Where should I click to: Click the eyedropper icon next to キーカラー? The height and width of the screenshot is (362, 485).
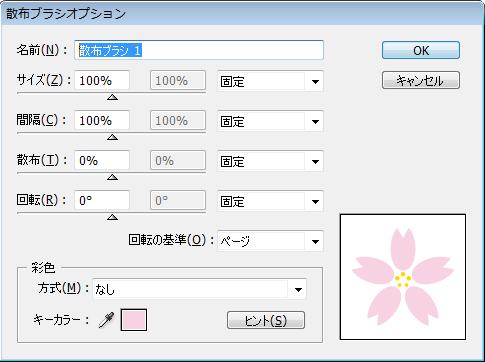pos(107,320)
